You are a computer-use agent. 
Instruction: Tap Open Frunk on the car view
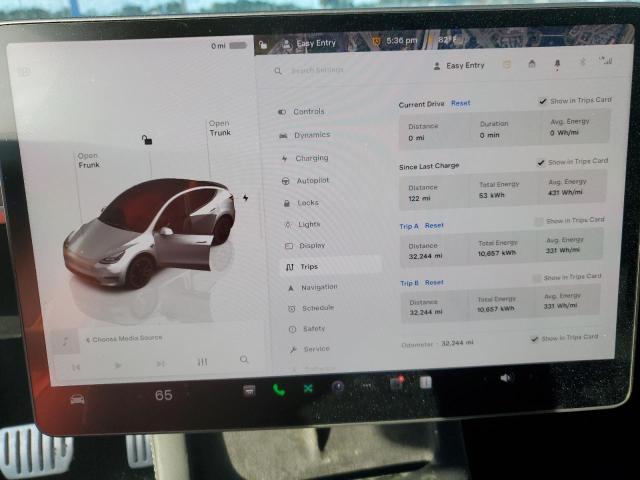point(89,160)
